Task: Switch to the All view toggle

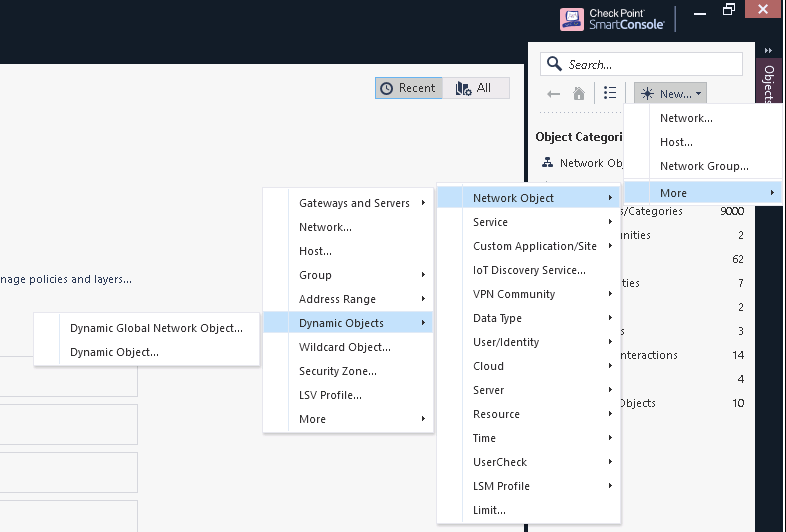Action: 476,88
